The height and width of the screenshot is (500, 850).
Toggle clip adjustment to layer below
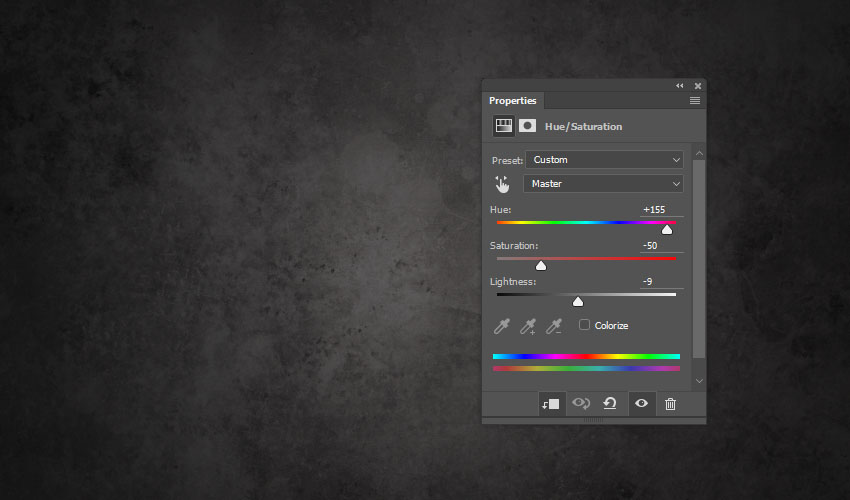551,404
